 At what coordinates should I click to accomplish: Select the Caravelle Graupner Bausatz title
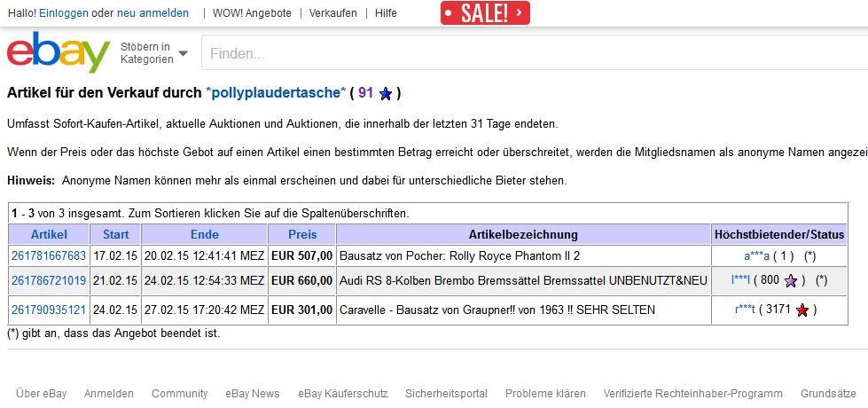pyautogui.click(x=497, y=310)
